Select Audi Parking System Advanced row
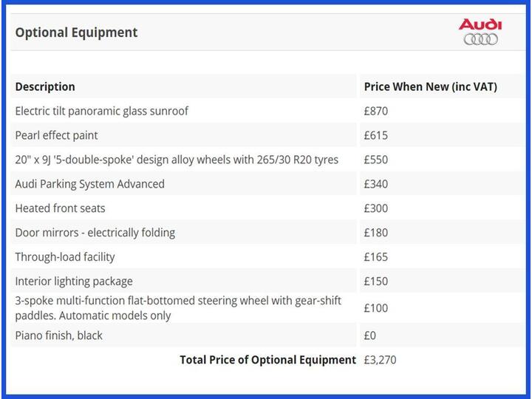Image resolution: width=532 pixels, height=399 pixels. tap(89, 184)
